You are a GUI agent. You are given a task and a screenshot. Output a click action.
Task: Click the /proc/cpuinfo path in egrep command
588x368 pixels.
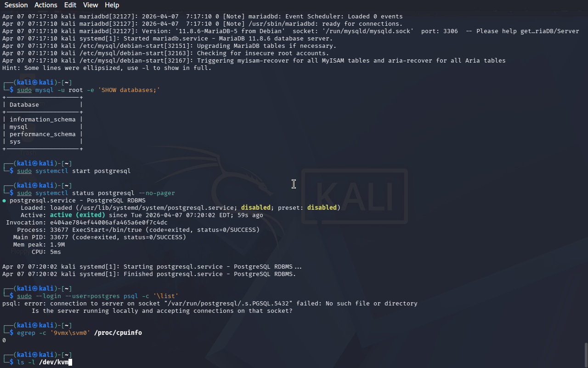[x=118, y=333]
